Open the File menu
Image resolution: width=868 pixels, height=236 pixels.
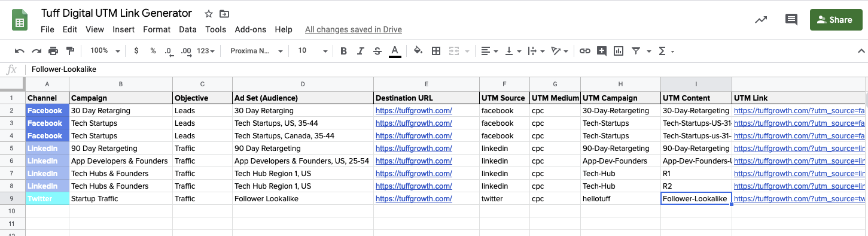(x=47, y=29)
